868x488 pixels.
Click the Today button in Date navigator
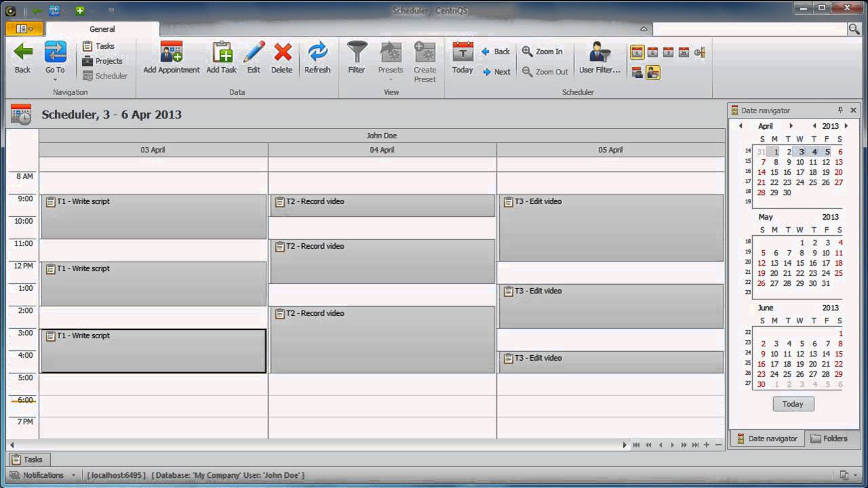[x=793, y=404]
